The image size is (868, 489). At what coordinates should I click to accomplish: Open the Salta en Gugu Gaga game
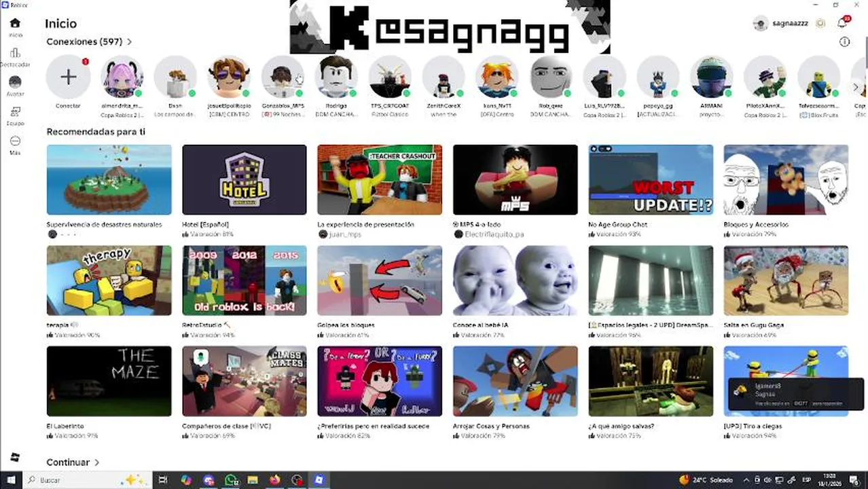[786, 280]
